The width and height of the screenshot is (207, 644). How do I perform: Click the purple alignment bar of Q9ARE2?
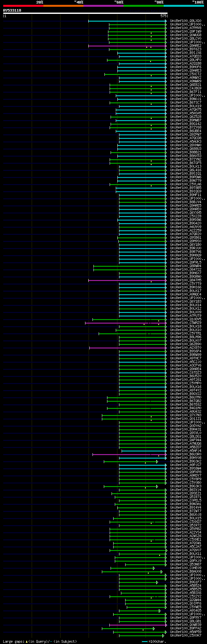127,46
